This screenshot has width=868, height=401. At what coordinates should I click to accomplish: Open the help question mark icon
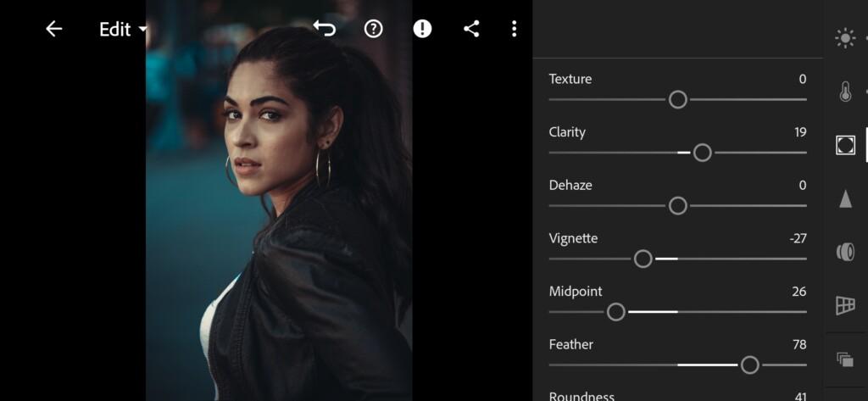pyautogui.click(x=374, y=29)
